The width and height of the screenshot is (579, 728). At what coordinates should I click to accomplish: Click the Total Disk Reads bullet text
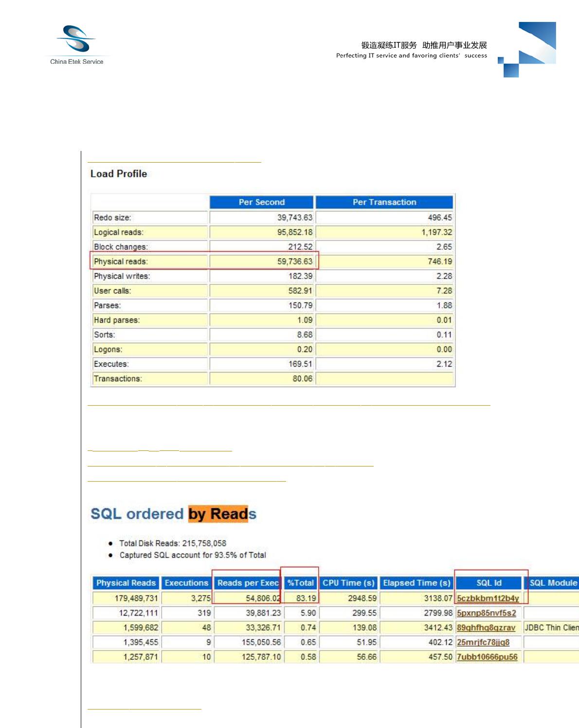click(x=173, y=543)
